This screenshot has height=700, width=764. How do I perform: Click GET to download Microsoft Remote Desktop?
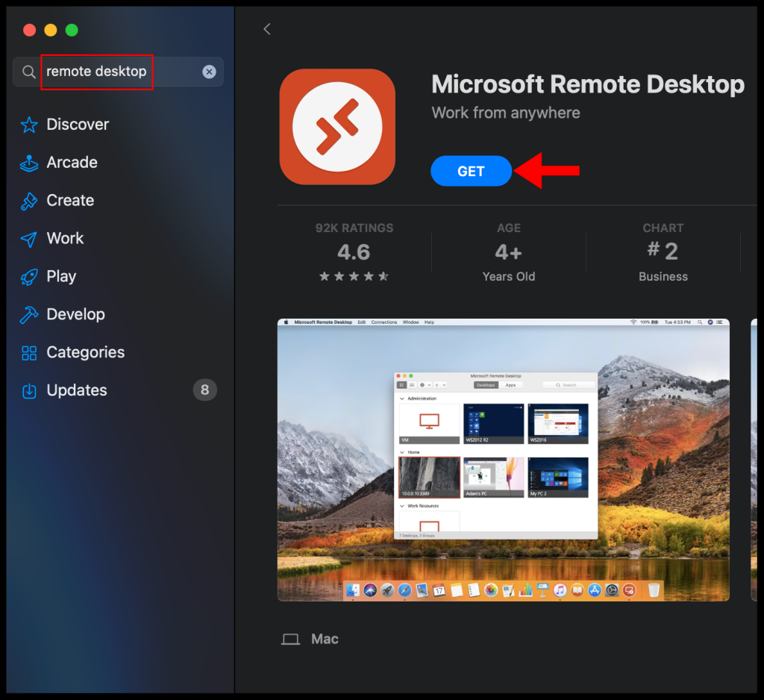click(471, 171)
